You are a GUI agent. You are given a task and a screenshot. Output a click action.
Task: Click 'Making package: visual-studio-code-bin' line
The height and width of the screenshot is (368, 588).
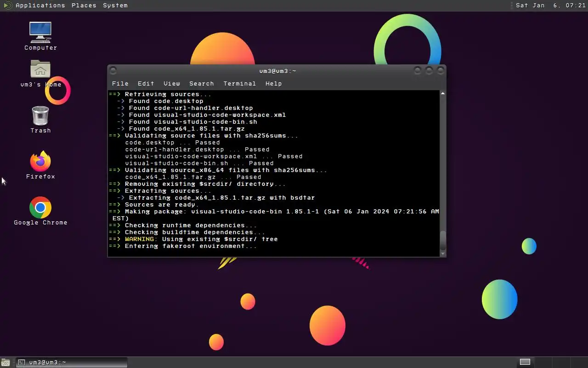pyautogui.click(x=274, y=212)
